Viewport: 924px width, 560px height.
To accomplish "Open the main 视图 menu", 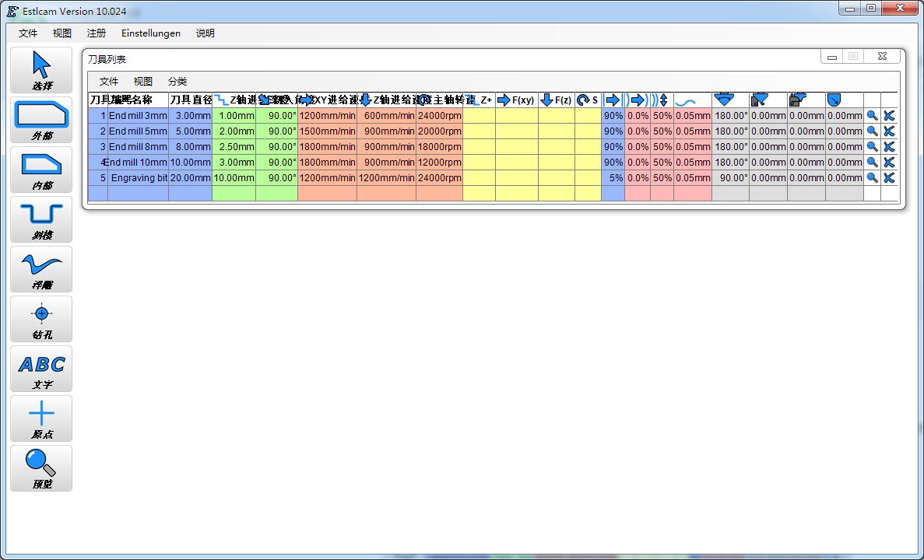I will point(61,33).
